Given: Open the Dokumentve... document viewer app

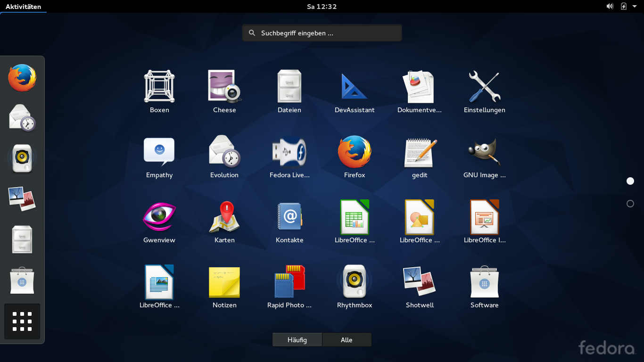Looking at the screenshot, I should [x=420, y=87].
